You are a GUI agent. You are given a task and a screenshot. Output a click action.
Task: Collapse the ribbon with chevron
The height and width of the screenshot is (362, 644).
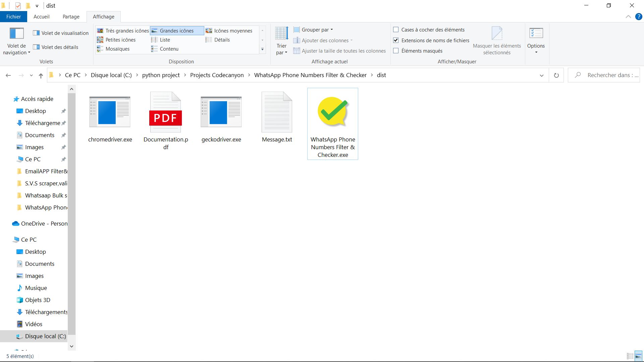[x=628, y=17]
